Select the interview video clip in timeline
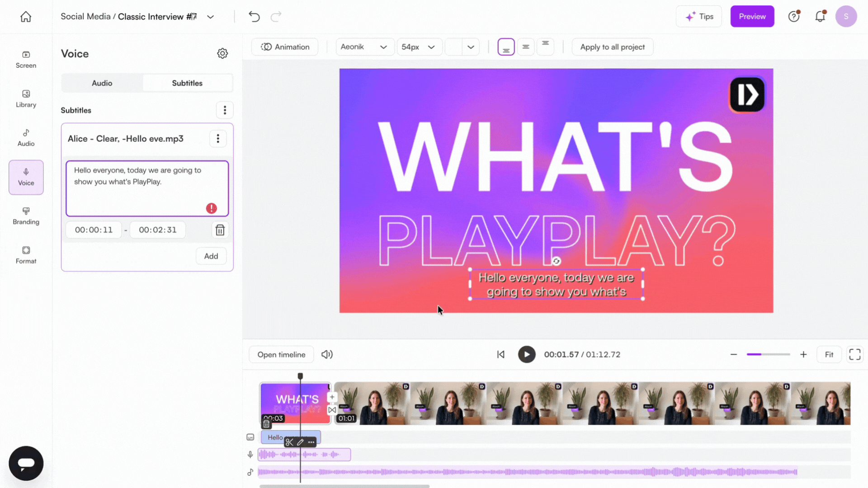 [x=592, y=404]
